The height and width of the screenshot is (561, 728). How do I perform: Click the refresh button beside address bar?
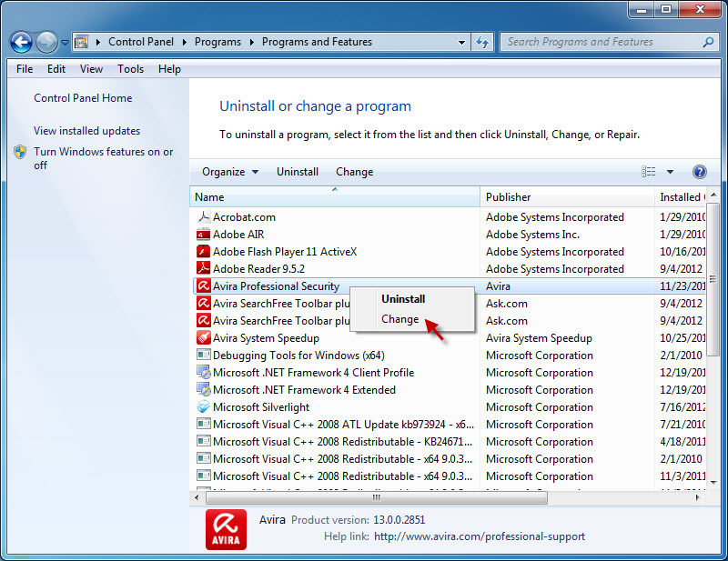[x=482, y=42]
